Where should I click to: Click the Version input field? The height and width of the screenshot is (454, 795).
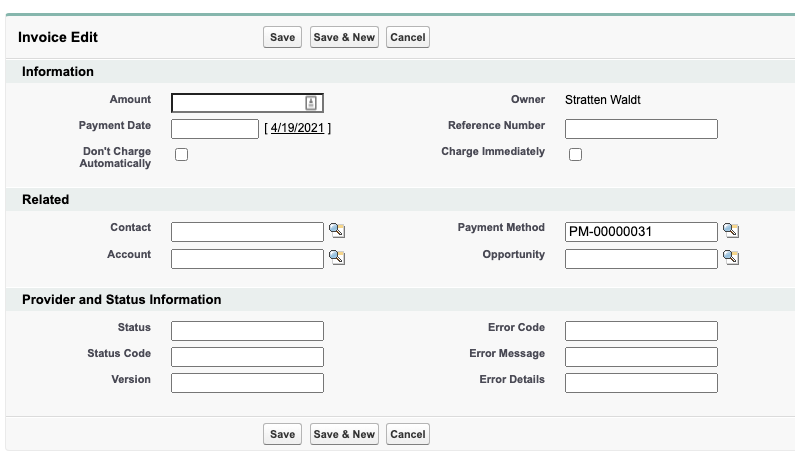[247, 383]
